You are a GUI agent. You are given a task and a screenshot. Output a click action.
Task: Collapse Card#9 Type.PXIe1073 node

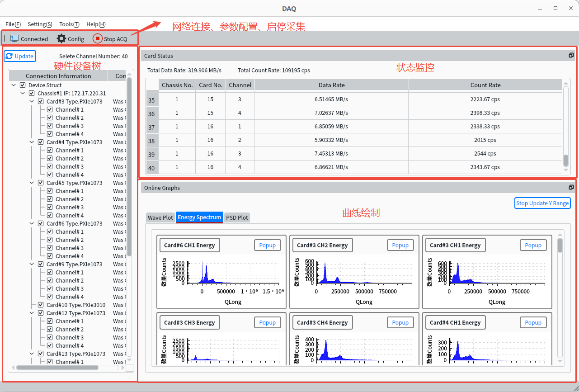32,264
